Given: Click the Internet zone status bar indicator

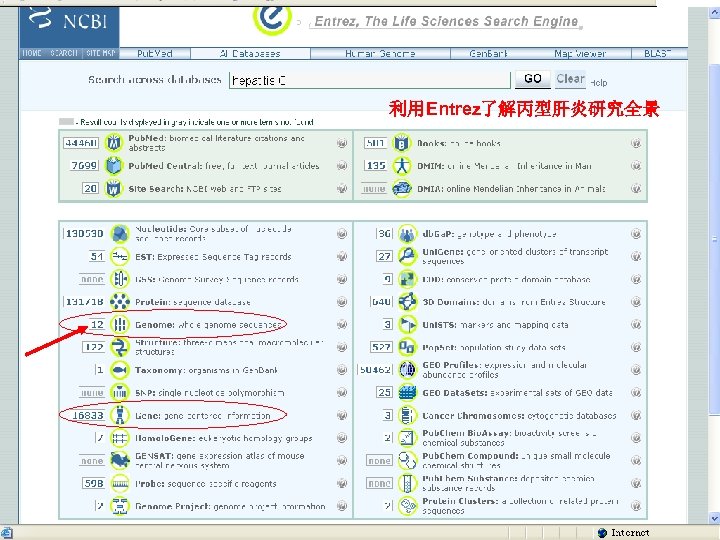Looking at the screenshot, I should (x=624, y=533).
